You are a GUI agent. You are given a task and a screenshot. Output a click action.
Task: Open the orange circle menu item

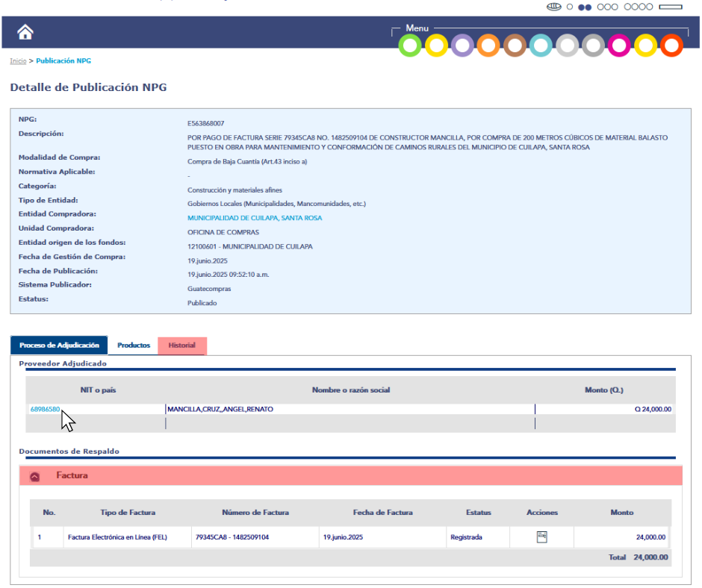coord(488,46)
